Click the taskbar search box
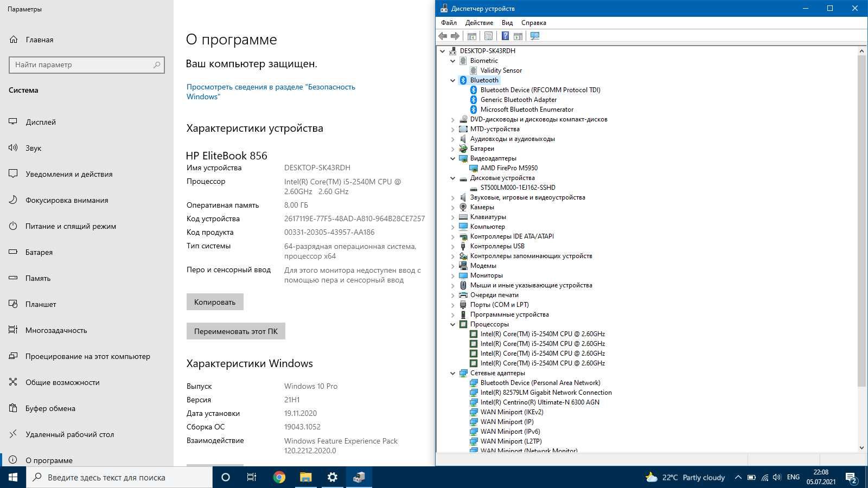 point(119,477)
